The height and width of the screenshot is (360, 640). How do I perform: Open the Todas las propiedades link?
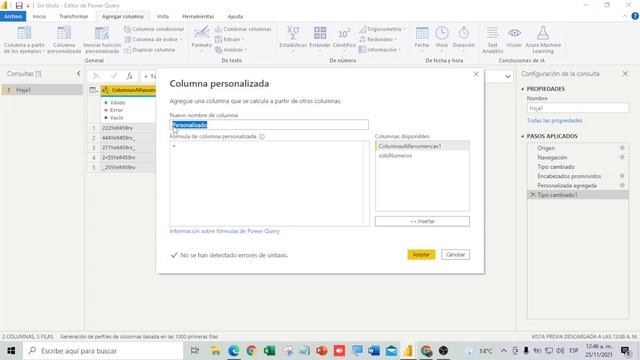pos(555,120)
